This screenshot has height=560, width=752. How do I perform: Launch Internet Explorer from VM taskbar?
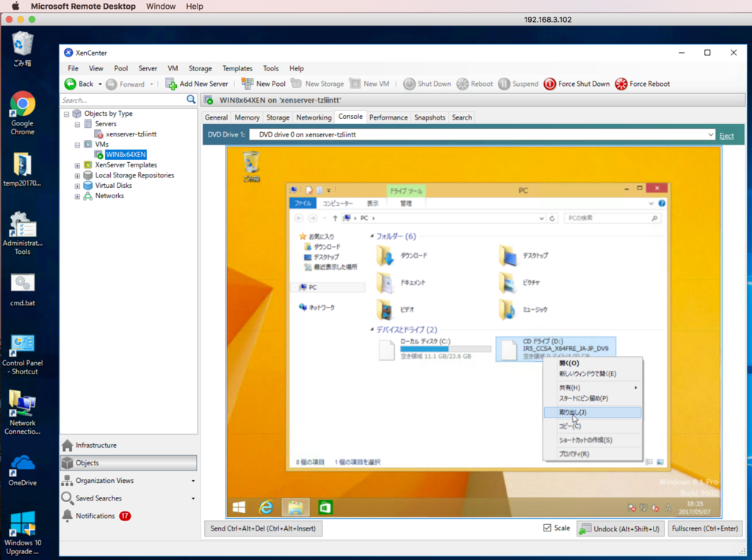point(266,506)
